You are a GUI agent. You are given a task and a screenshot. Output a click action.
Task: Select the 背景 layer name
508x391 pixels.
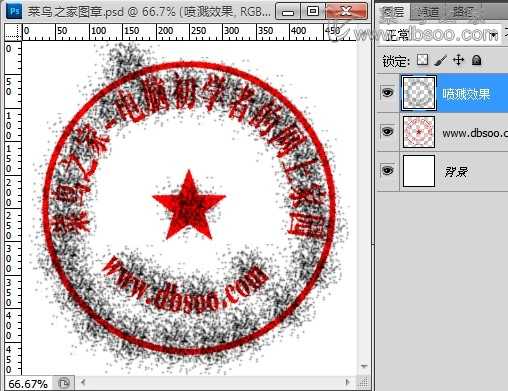(456, 172)
